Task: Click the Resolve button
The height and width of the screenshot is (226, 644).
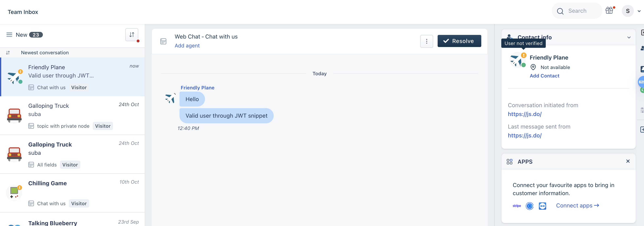Action: [x=459, y=41]
